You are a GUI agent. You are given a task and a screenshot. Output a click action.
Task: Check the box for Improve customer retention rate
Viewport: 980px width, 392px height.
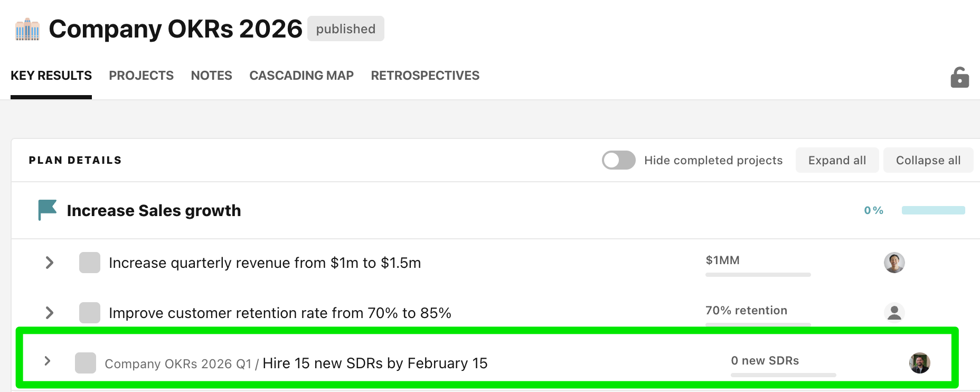90,313
